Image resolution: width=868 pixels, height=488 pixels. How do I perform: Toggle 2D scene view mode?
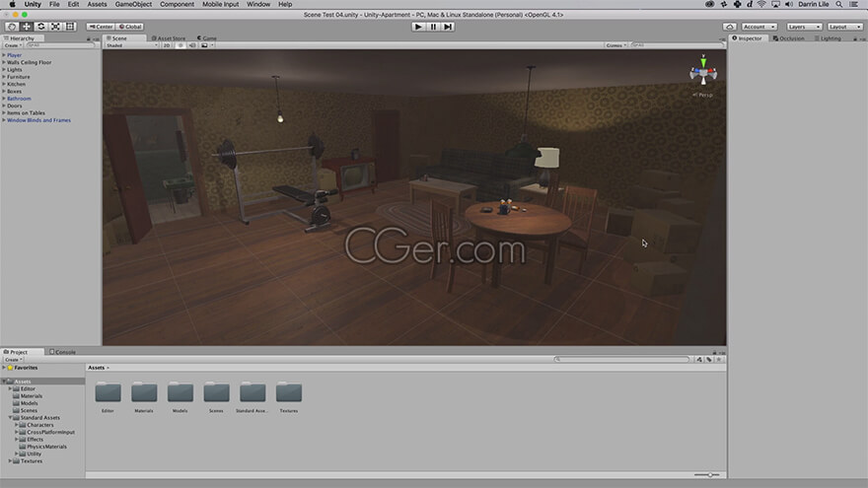click(x=167, y=45)
